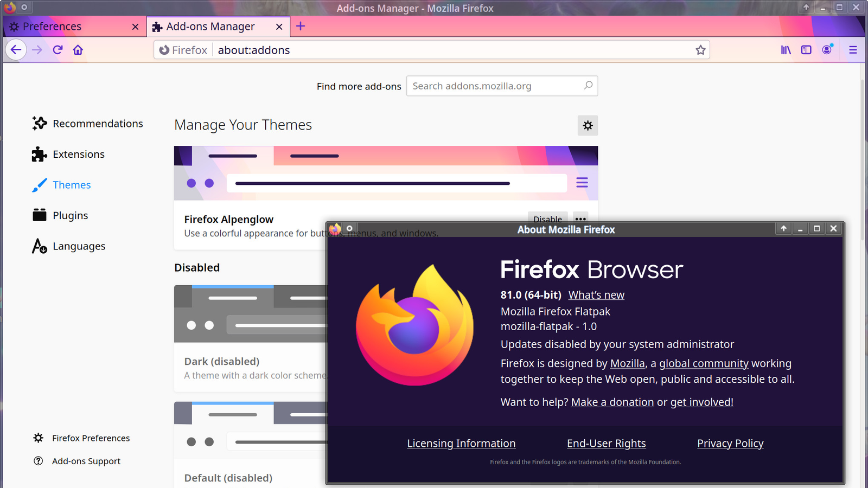Click the Firefox logo in About dialog
The height and width of the screenshot is (488, 868).
414,325
